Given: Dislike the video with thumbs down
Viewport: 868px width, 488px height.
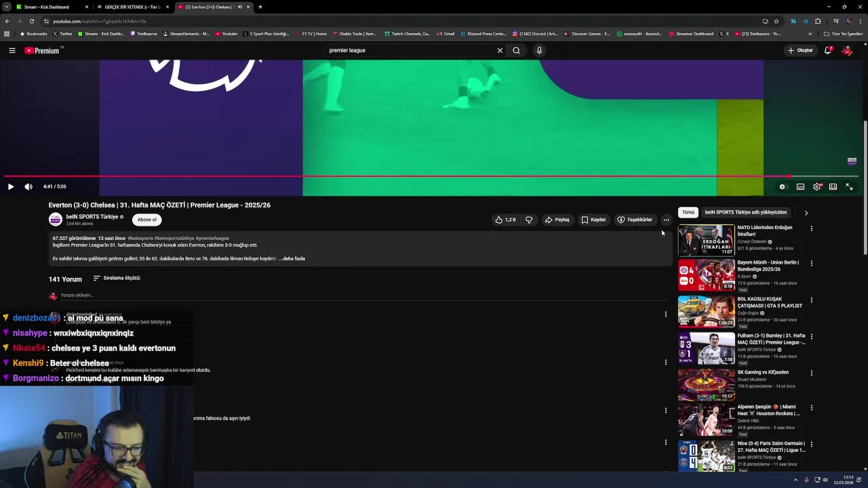Looking at the screenshot, I should pos(529,220).
